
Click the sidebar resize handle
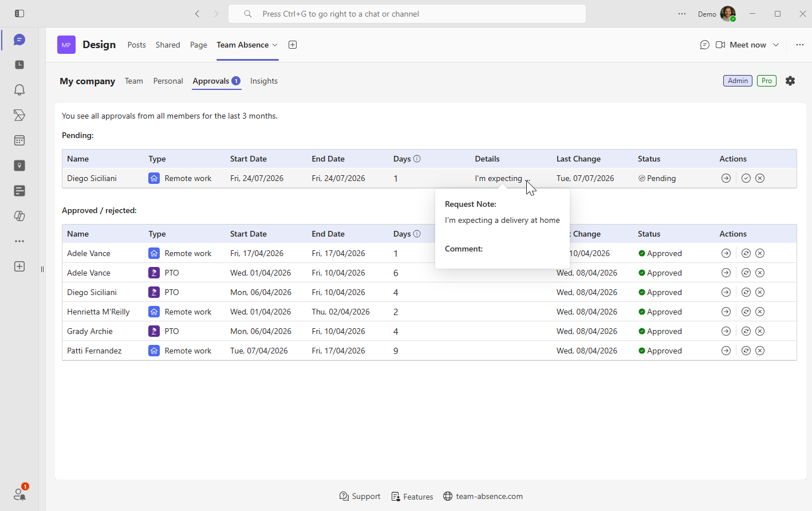pyautogui.click(x=42, y=269)
